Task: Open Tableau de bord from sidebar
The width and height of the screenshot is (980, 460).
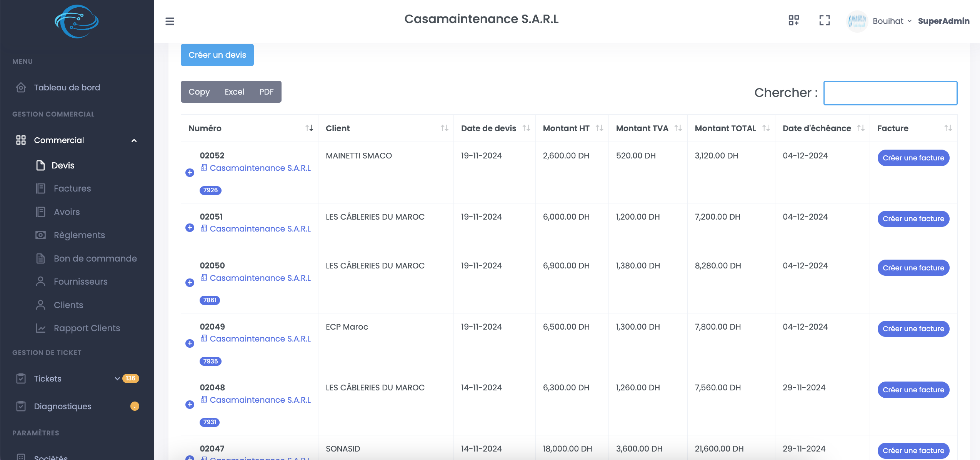Action: [67, 87]
